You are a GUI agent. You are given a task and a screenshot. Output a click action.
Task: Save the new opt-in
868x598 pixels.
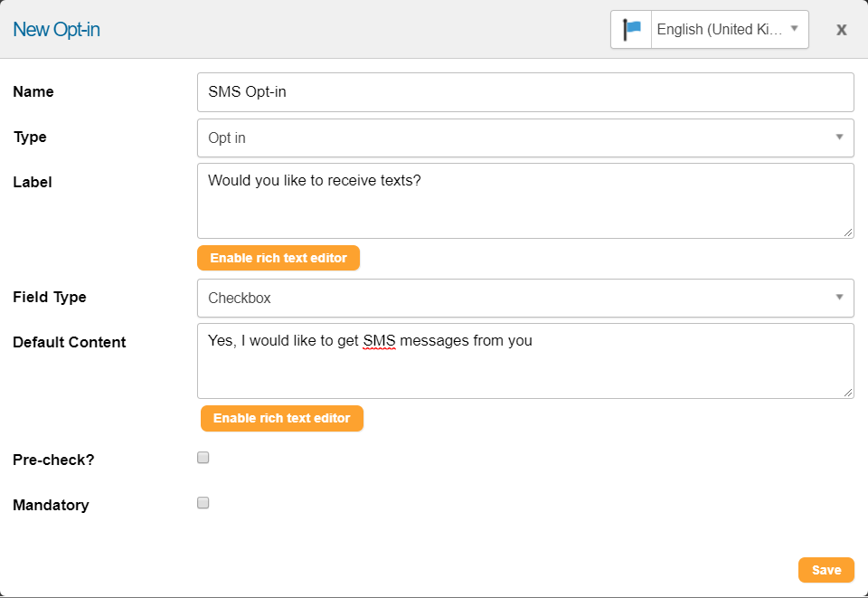[826, 570]
